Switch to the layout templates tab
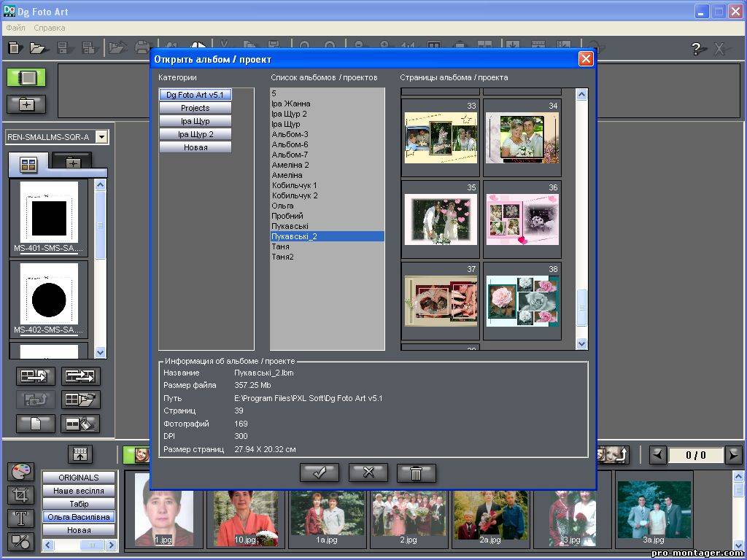The image size is (747, 560). click(28, 164)
